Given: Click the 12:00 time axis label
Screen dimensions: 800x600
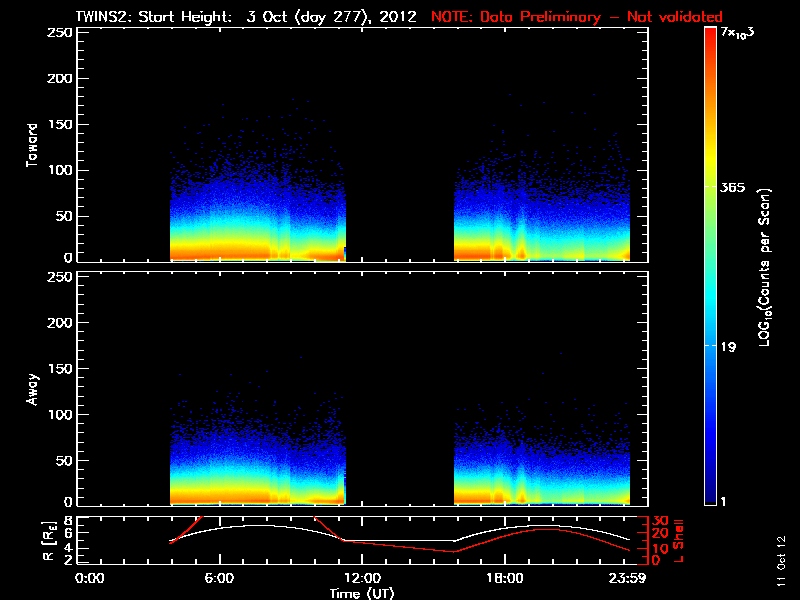Looking at the screenshot, I should [362, 579].
